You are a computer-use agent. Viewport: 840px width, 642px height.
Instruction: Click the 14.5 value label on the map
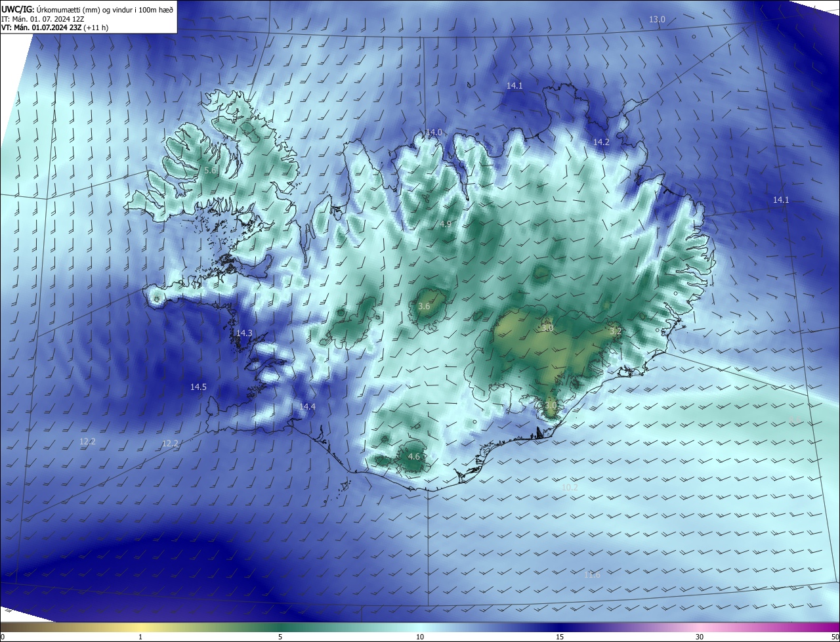tap(198, 387)
